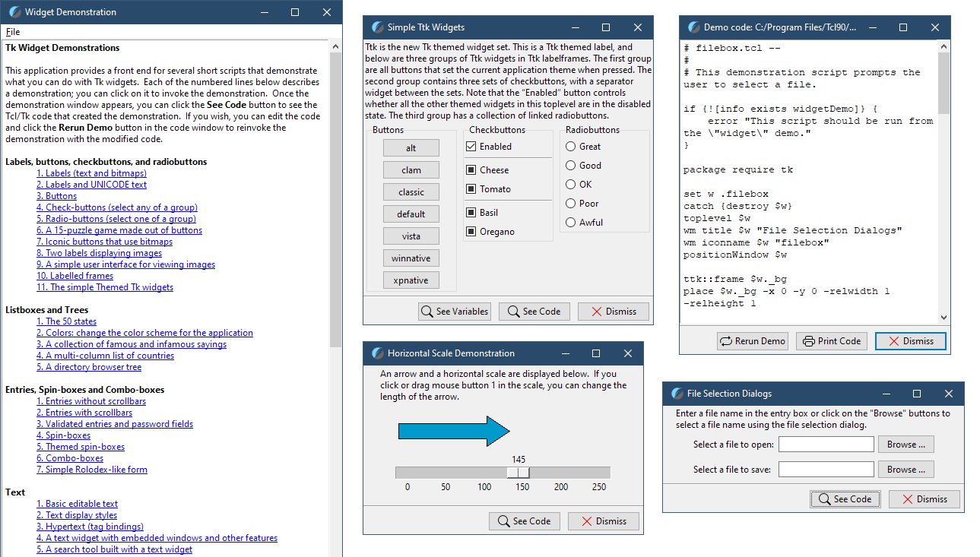Dismiss the Simple Ttk Widgets window
980x557 pixels.
(x=613, y=312)
